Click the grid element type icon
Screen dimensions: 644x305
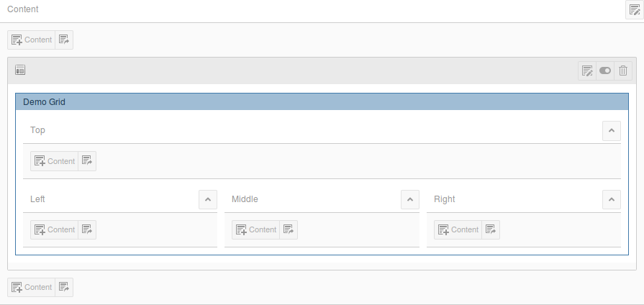20,70
